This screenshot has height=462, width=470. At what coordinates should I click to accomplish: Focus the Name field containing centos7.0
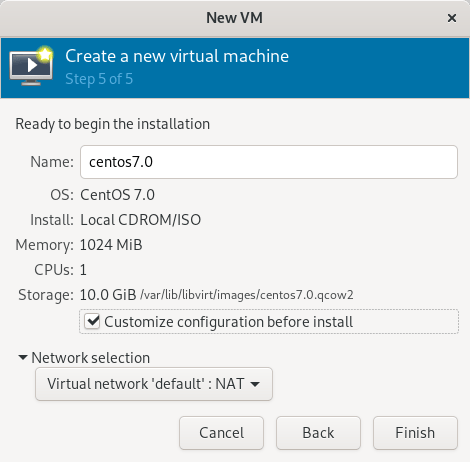point(269,162)
